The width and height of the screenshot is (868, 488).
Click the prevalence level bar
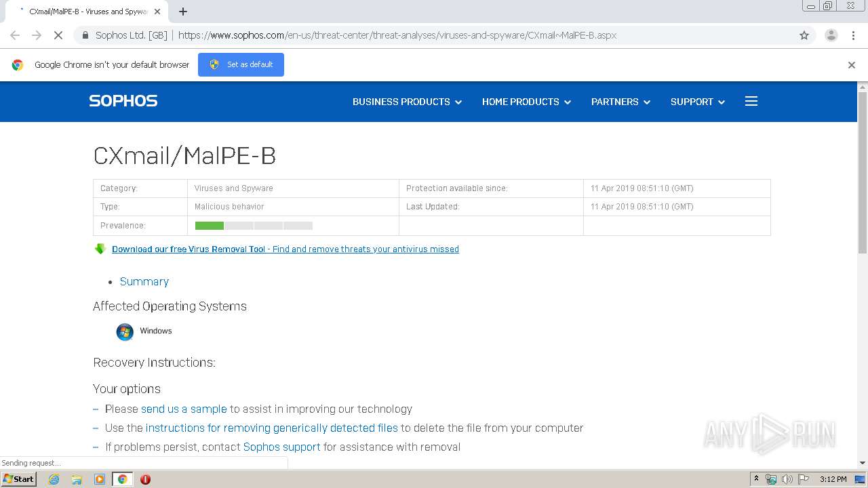(254, 226)
